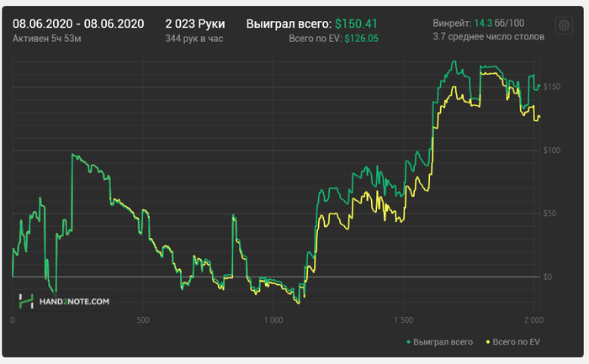
Task: Click the 'Активен 5ч 53м' text
Action: [46, 39]
